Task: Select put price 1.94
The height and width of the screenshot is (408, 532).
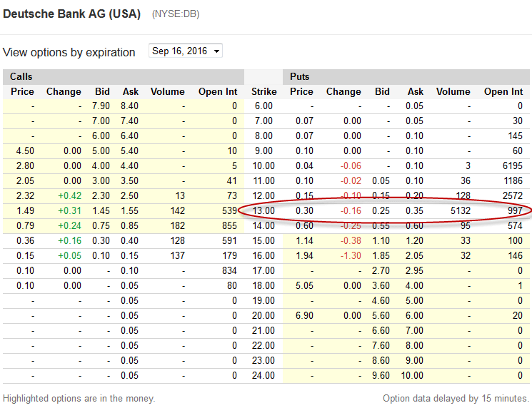Action: [x=304, y=255]
